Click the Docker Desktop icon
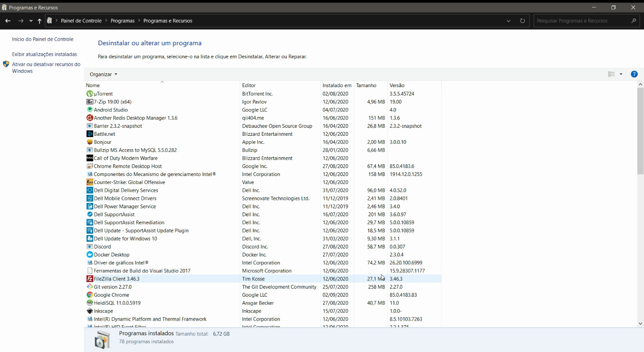644x352 pixels. 89,255
